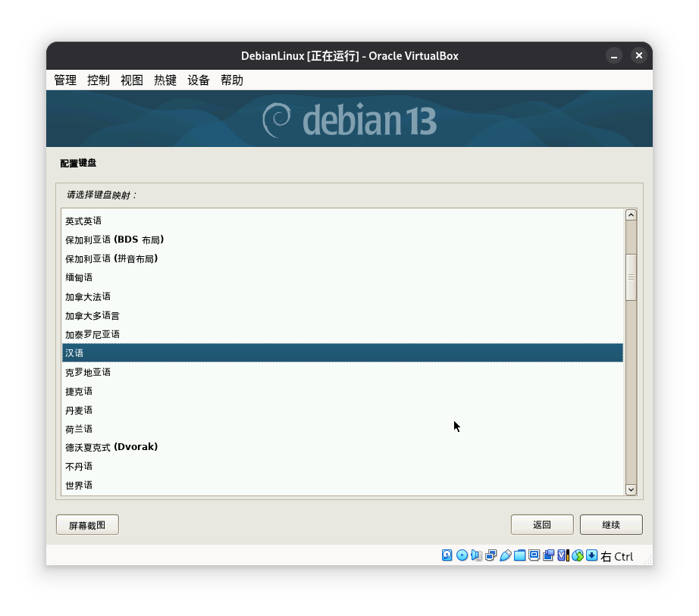Minimize the VirtualBox window
This screenshot has height=616, width=699.
point(614,55)
